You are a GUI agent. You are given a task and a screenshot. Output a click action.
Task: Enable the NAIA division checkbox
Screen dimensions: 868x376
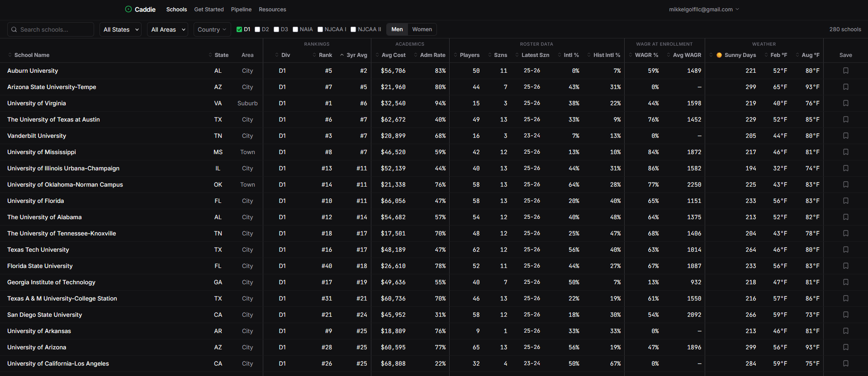[x=295, y=29]
